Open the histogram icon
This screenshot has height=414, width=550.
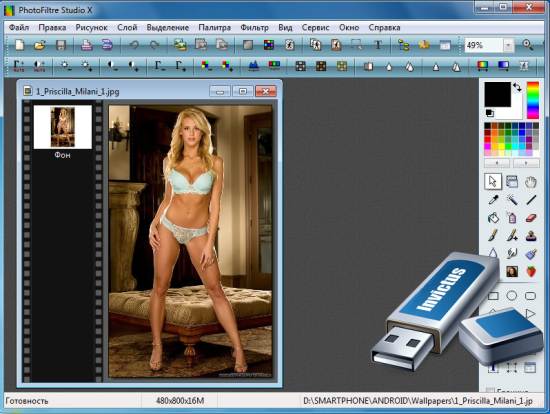pos(253,66)
